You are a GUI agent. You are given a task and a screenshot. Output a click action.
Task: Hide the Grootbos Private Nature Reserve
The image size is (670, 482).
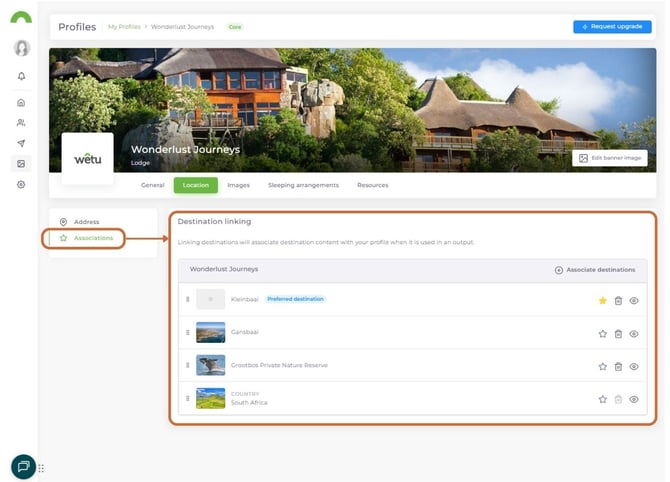coord(634,366)
